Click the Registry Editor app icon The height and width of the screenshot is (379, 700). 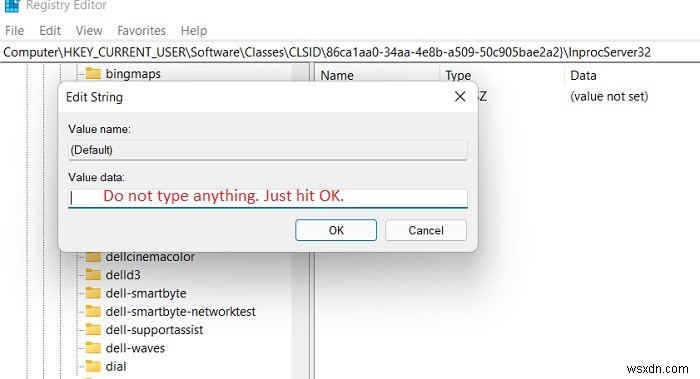[x=12, y=5]
